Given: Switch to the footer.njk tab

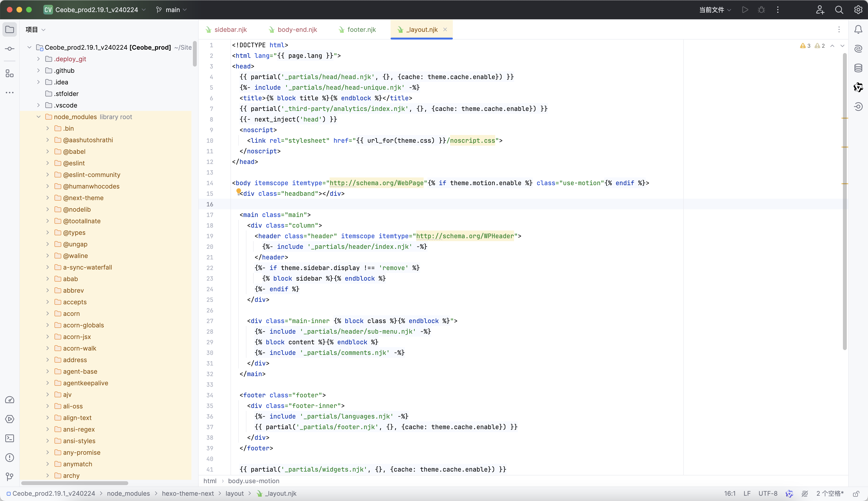Looking at the screenshot, I should (361, 30).
